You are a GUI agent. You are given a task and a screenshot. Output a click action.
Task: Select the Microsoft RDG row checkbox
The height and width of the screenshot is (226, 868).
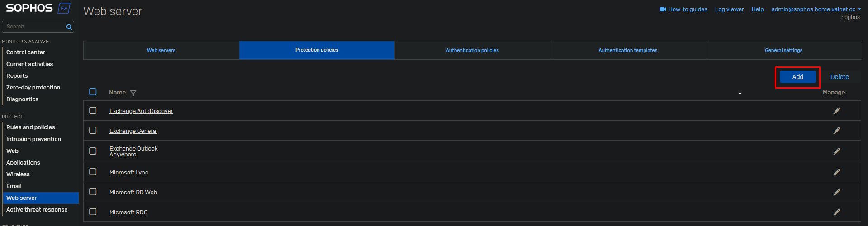click(x=93, y=212)
